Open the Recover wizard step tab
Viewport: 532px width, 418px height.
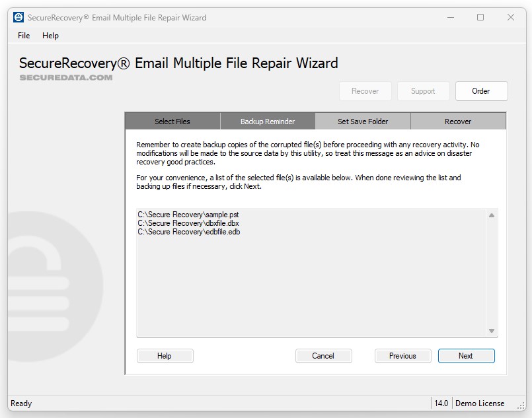tap(458, 122)
